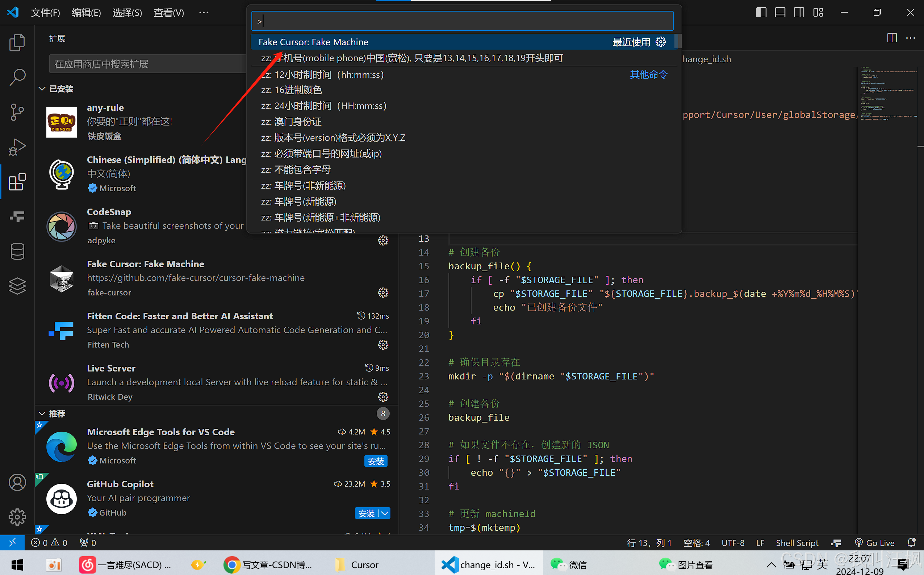The height and width of the screenshot is (575, 924).
Task: Click the command palette input field
Action: click(463, 21)
